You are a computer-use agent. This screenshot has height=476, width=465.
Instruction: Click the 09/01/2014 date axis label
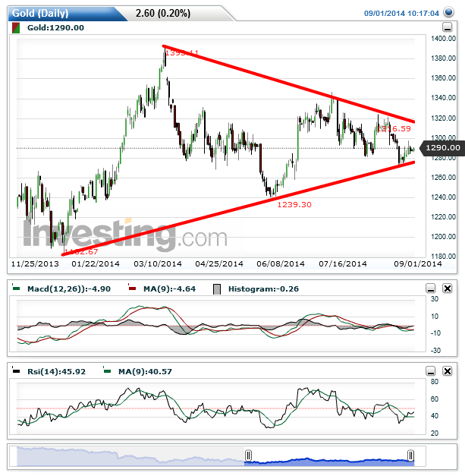[418, 263]
